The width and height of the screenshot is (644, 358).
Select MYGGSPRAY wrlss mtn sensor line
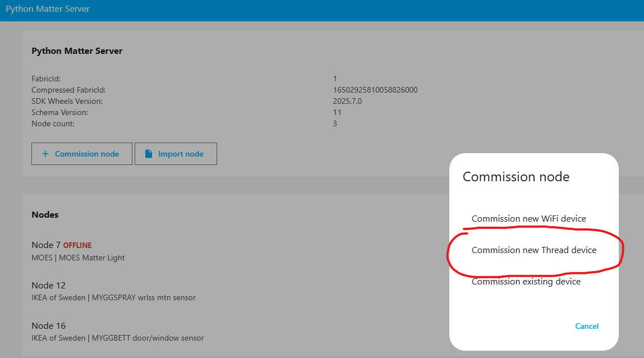pos(113,297)
